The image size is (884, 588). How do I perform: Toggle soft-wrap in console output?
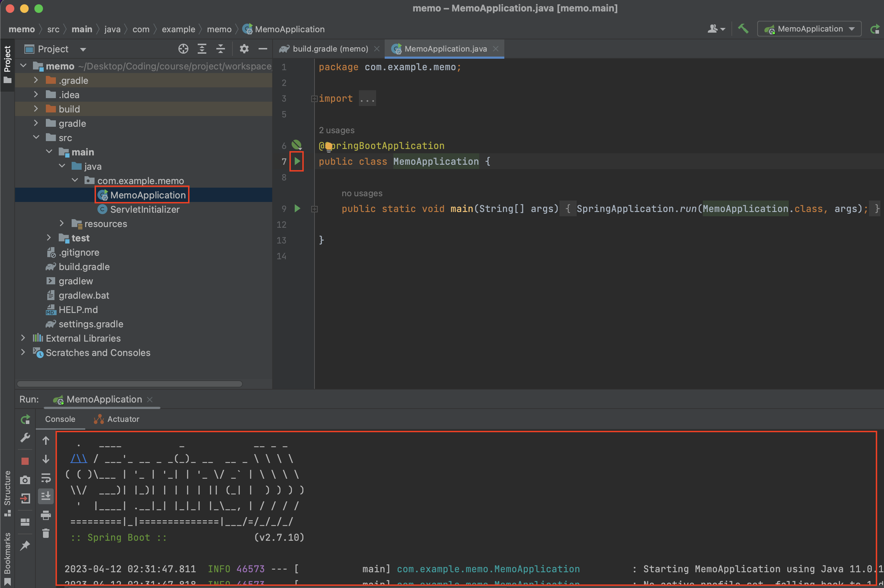46,478
